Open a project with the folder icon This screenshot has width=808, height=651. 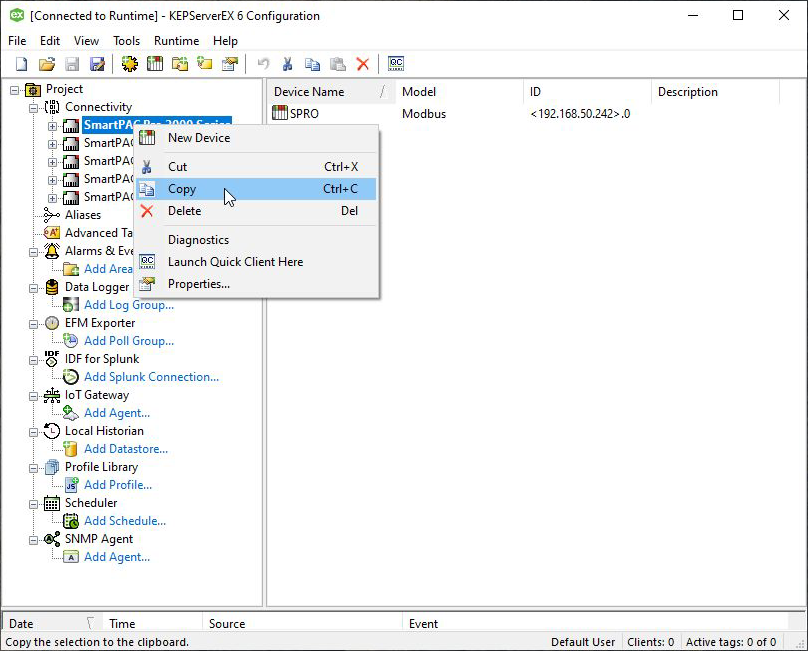click(47, 64)
